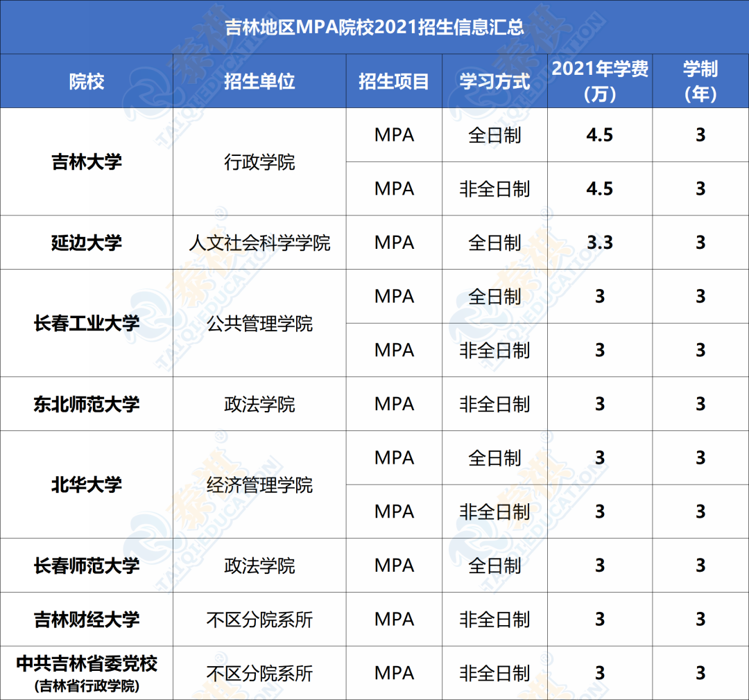Select the 吉林财经大学 school cell
Screen dimensions: 749x700
pos(87,619)
